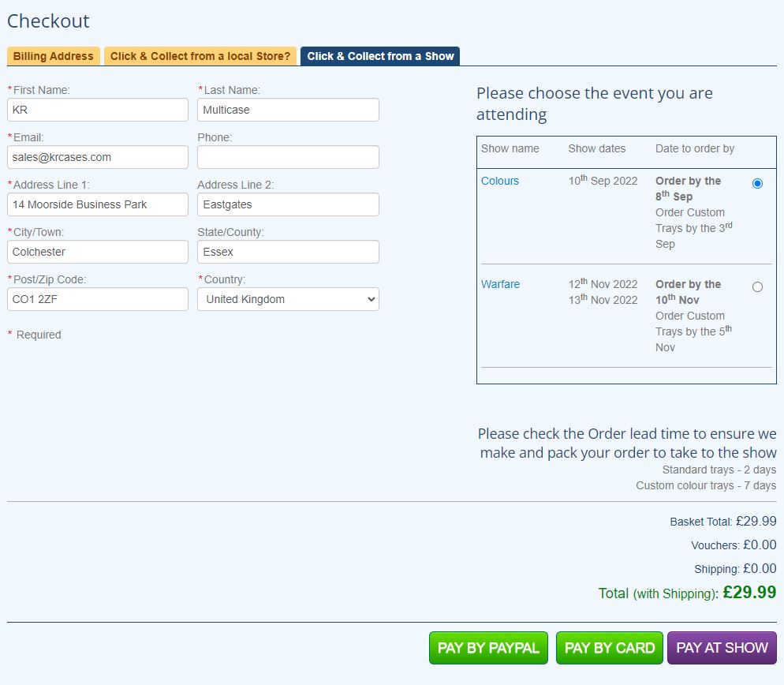Expand the Country dropdown
Image resolution: width=784 pixels, height=685 pixels.
(x=288, y=299)
